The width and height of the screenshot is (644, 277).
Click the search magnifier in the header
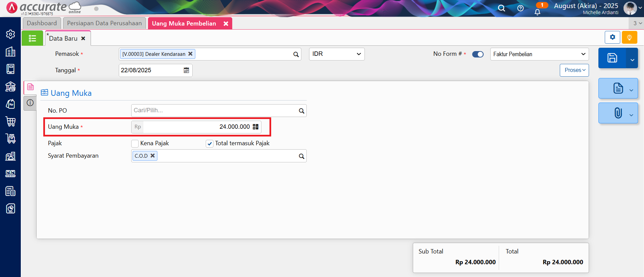501,8
